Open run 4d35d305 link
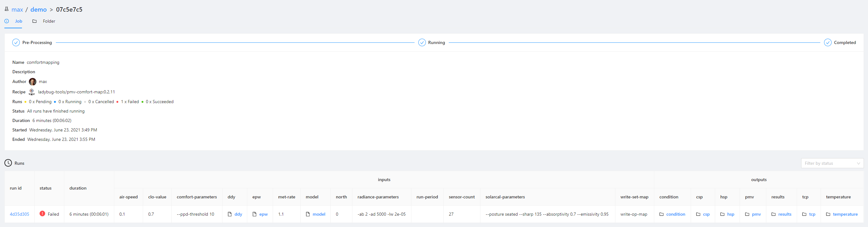The image size is (868, 227). click(x=19, y=214)
